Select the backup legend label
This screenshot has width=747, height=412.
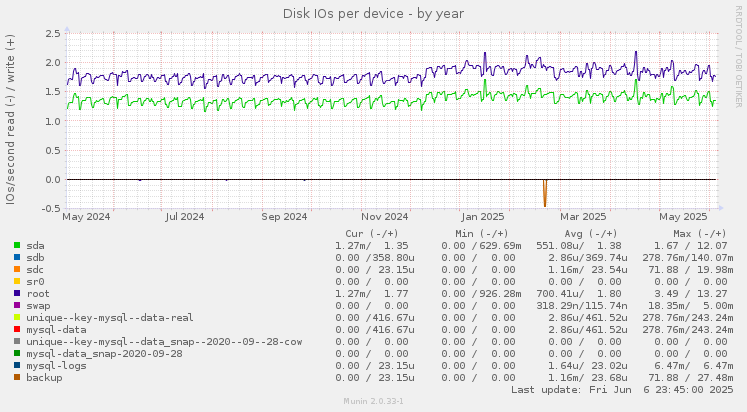pos(44,378)
